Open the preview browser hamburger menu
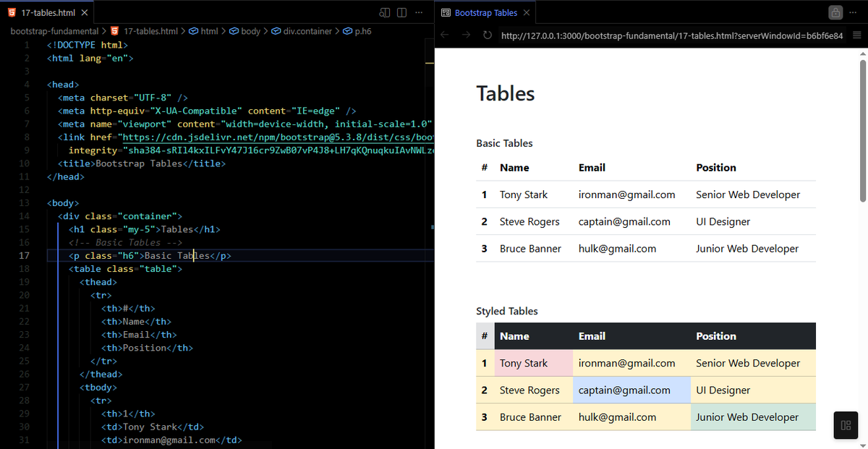Screen dimensions: 868x449 (x=857, y=35)
